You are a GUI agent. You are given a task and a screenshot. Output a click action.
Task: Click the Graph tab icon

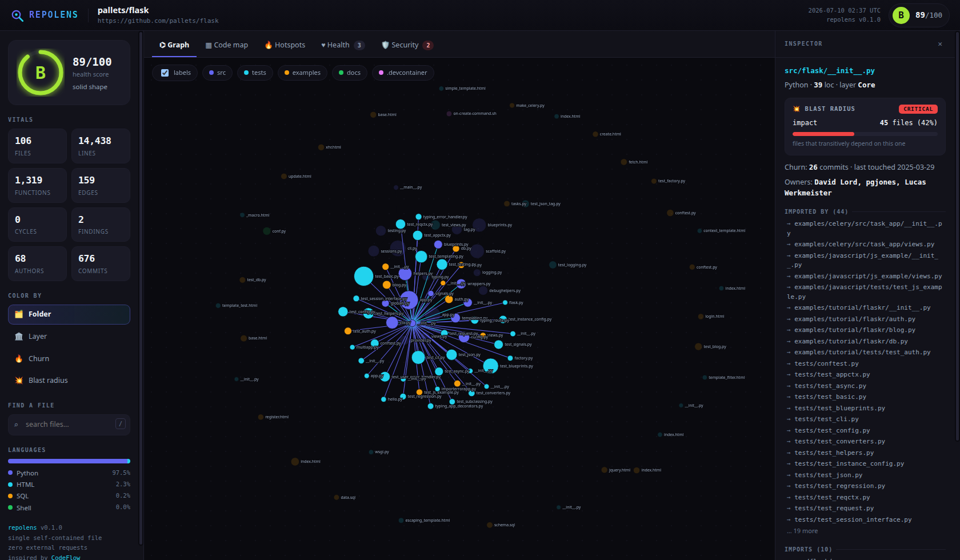(x=162, y=45)
